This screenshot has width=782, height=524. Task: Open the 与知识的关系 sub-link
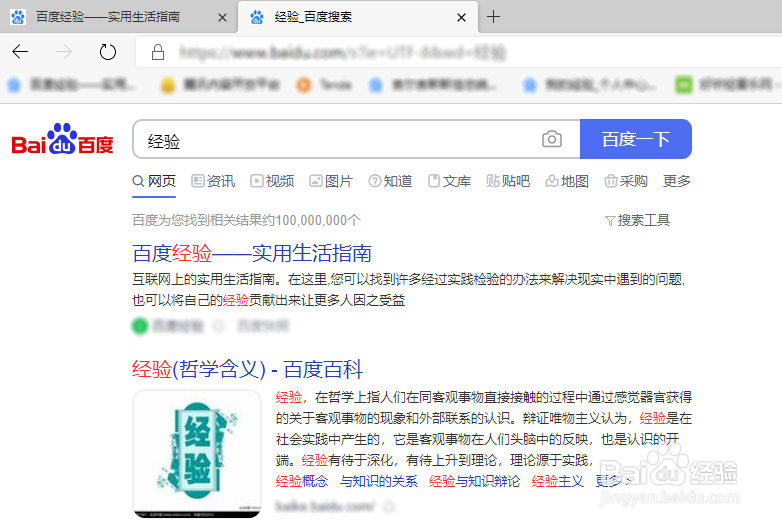pyautogui.click(x=379, y=481)
